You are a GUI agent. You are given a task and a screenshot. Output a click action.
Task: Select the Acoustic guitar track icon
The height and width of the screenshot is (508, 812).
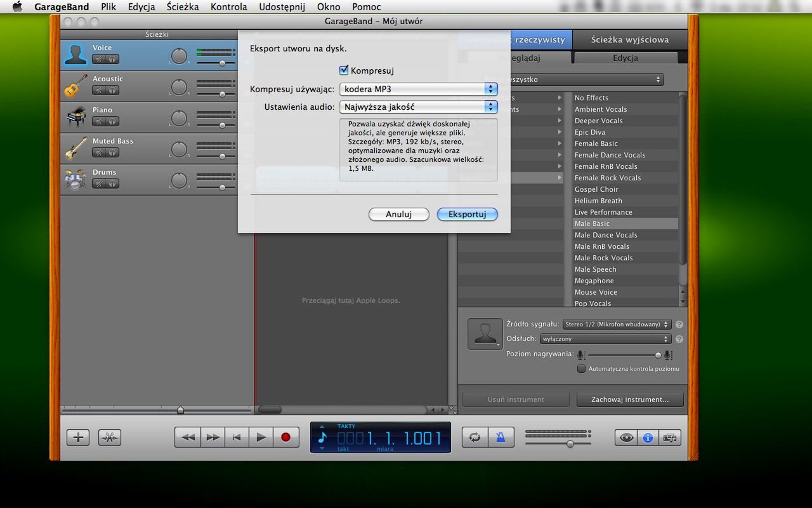click(75, 86)
